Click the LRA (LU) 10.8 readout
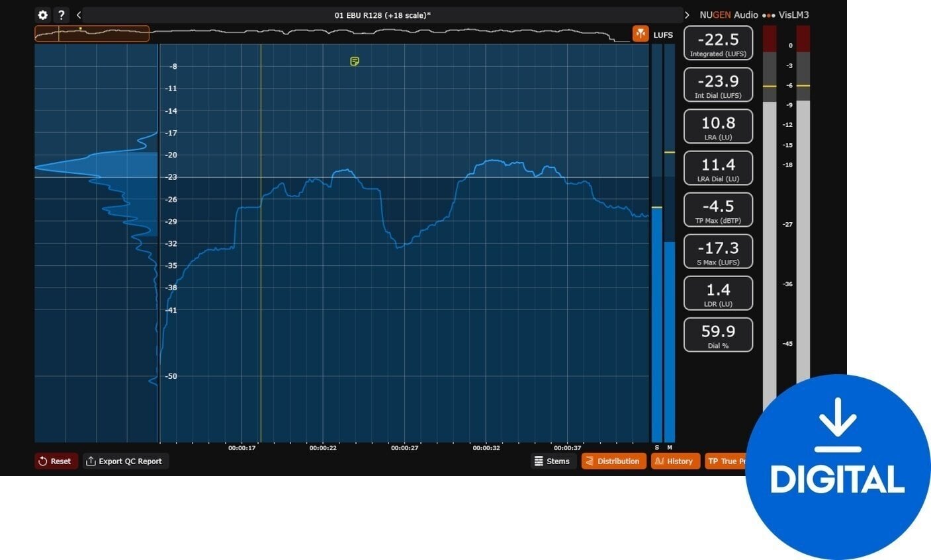The image size is (931, 560). (718, 126)
